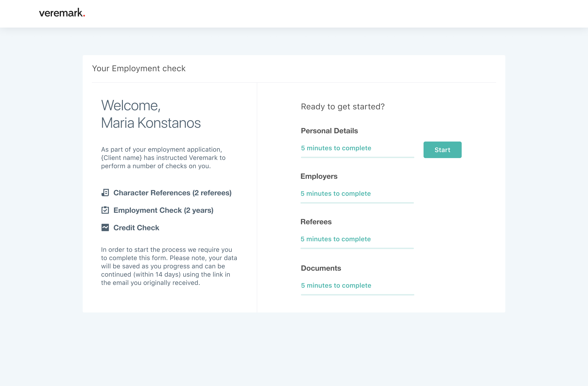The height and width of the screenshot is (386, 588).
Task: Open the Employers section heading
Action: coord(319,176)
